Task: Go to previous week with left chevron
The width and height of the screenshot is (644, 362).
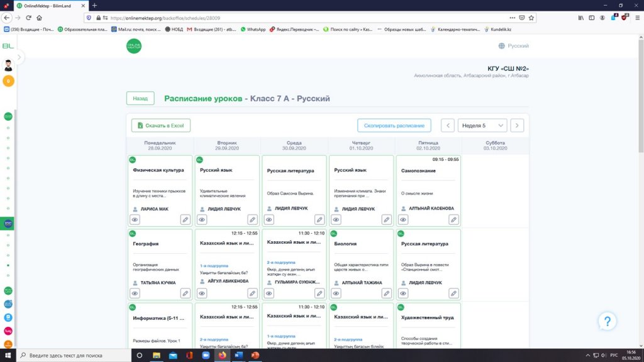Action: click(448, 126)
